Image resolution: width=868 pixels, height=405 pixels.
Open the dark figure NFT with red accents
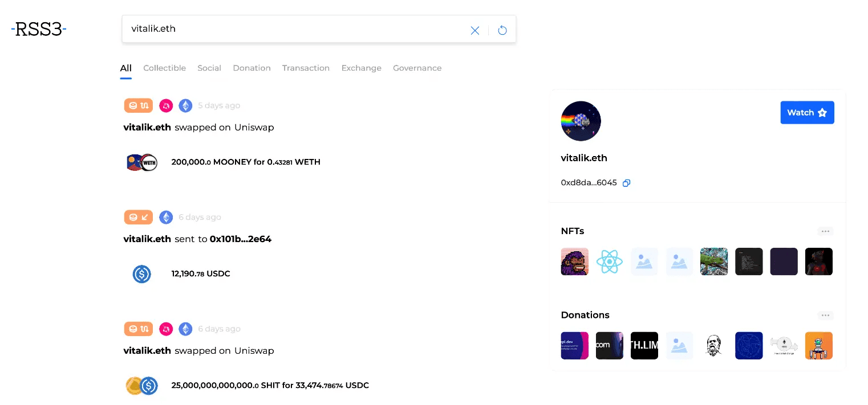click(x=819, y=261)
